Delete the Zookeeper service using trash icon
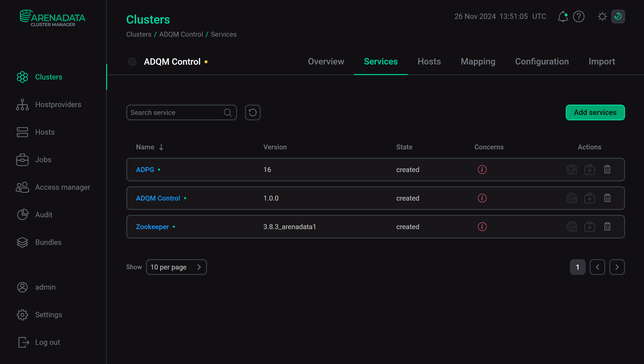Image resolution: width=644 pixels, height=364 pixels. [608, 226]
